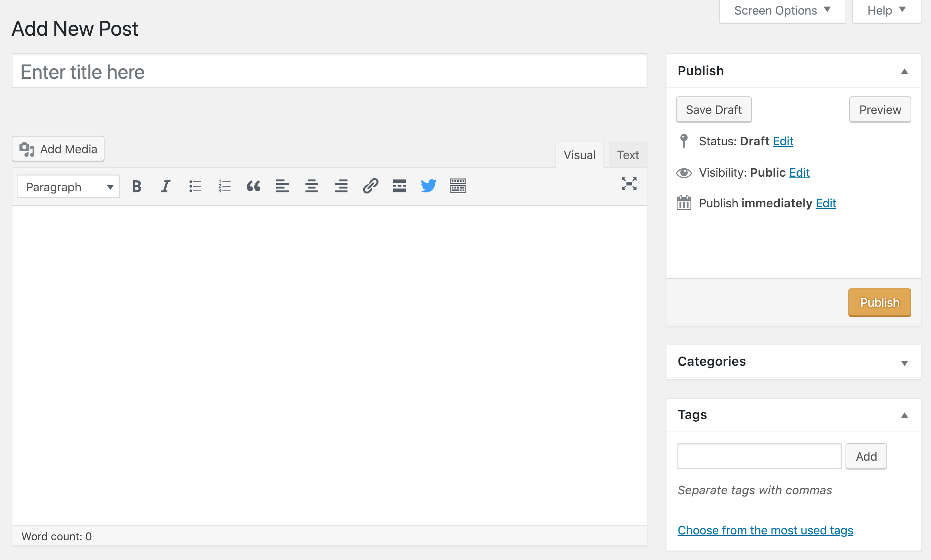Image resolution: width=931 pixels, height=560 pixels.
Task: Insert or edit a link
Action: pyautogui.click(x=370, y=186)
